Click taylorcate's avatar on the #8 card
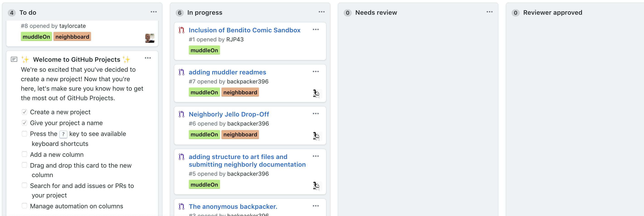 point(149,38)
